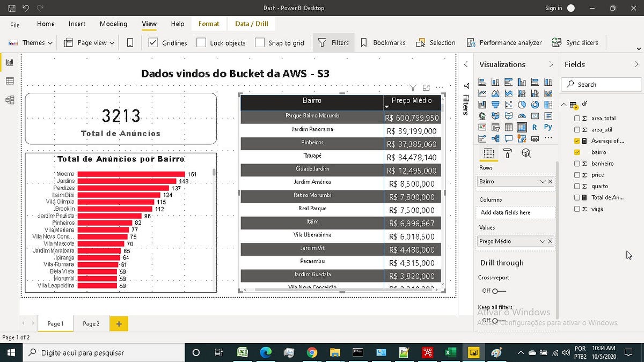Switch to the Data / Drill tab
This screenshot has height=362, width=644.
pos(251,24)
